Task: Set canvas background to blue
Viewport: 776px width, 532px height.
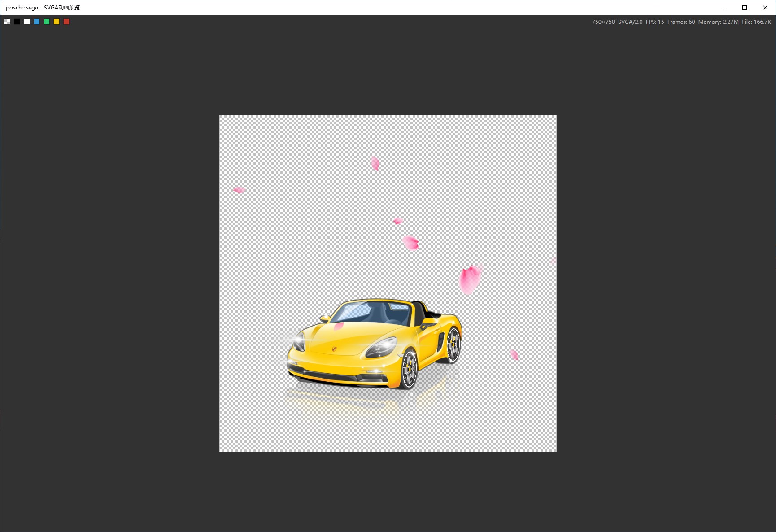Action: pyautogui.click(x=37, y=22)
